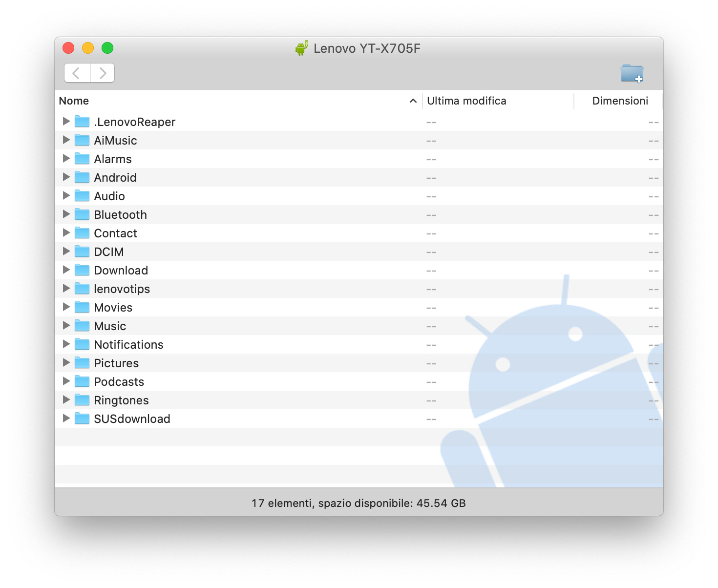Select the Audio folder name
This screenshot has height=588, width=718.
tap(109, 196)
